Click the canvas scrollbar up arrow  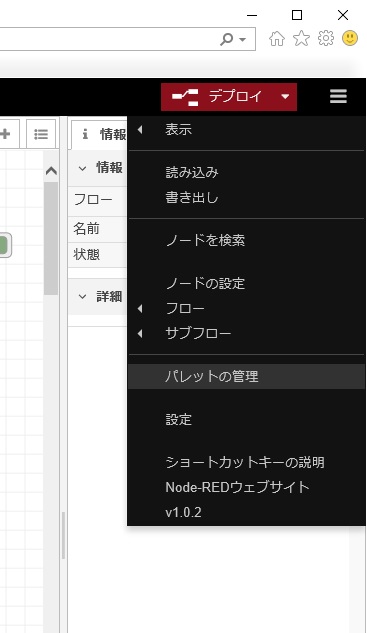(x=51, y=171)
